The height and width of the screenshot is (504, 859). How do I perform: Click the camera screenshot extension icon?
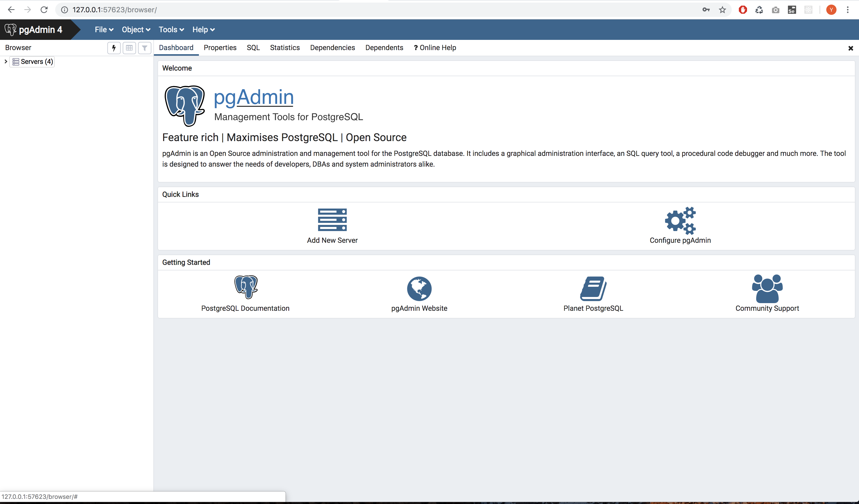point(775,10)
